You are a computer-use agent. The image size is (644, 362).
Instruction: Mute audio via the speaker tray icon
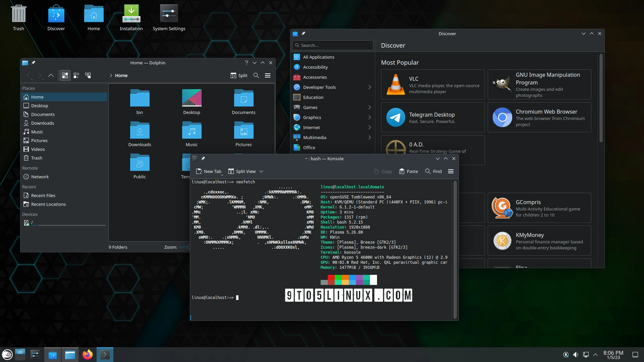coord(576,354)
